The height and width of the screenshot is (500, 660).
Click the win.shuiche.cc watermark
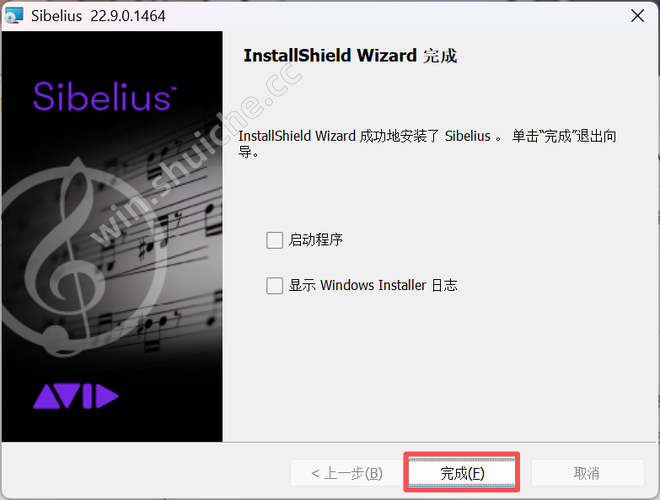point(196,154)
